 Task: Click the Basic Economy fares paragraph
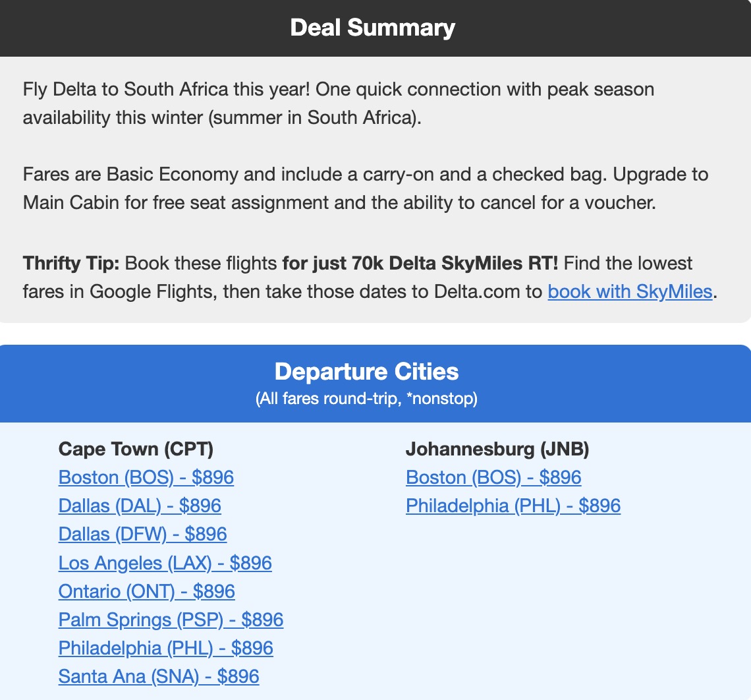[x=366, y=189]
